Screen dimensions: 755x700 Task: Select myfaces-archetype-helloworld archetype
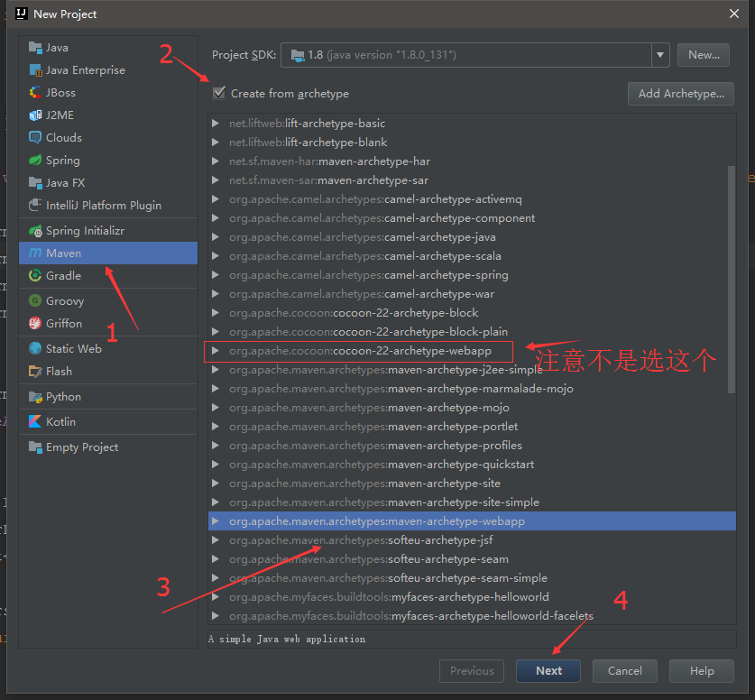pos(472,597)
